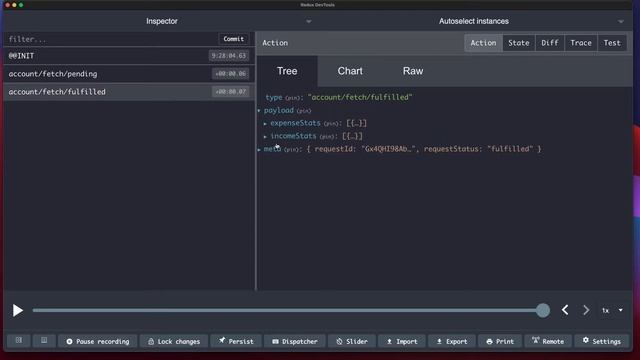Switch to the Action tab
This screenshot has height=360, width=640.
[x=483, y=43]
